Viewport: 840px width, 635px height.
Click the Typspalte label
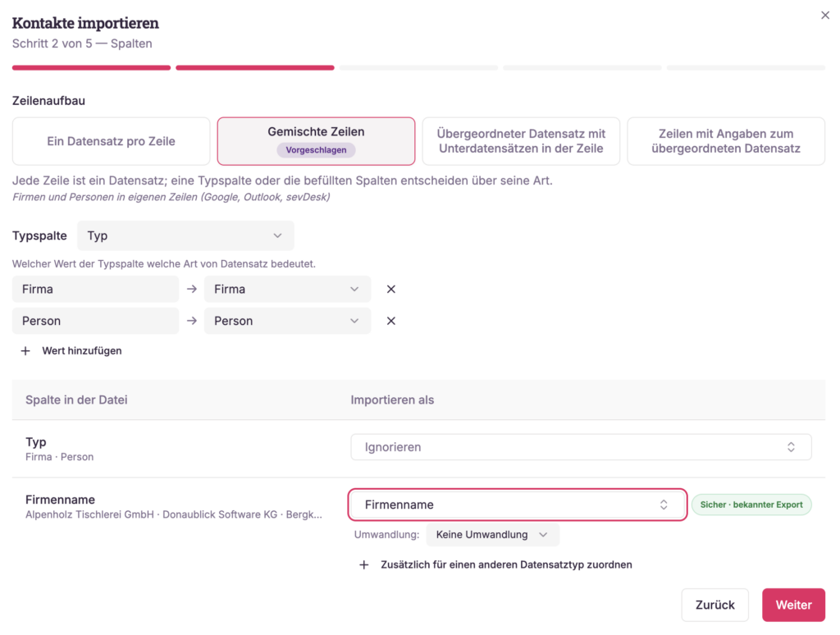click(x=39, y=235)
